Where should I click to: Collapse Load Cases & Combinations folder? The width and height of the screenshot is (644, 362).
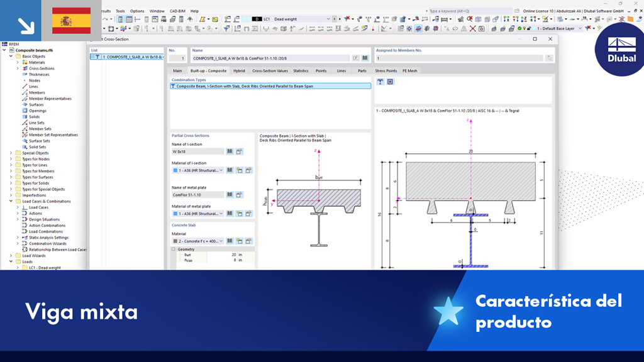point(11,202)
